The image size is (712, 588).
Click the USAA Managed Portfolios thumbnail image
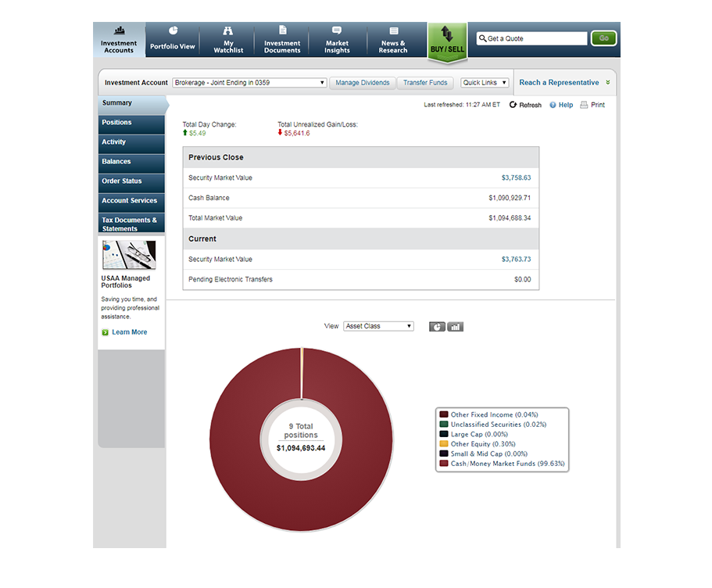pos(129,254)
